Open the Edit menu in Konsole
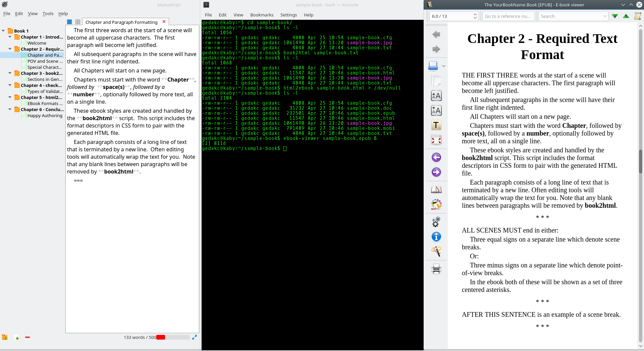The image size is (644, 351). [222, 15]
